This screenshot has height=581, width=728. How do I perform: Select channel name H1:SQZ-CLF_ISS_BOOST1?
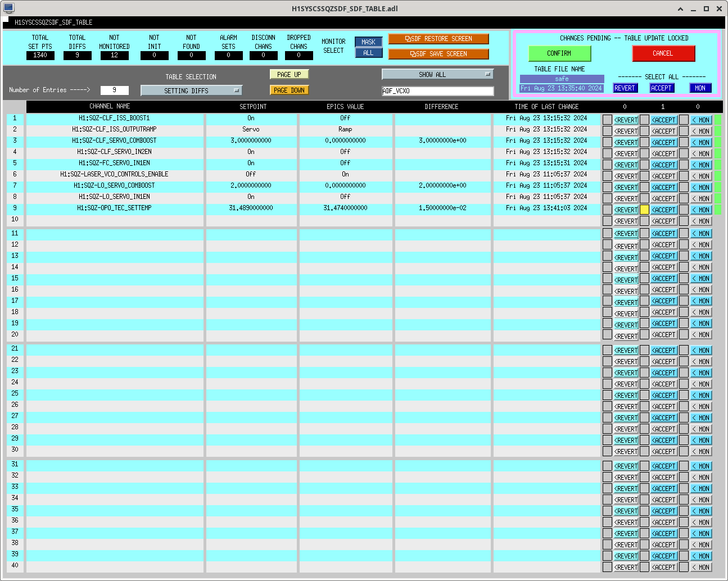(x=114, y=118)
